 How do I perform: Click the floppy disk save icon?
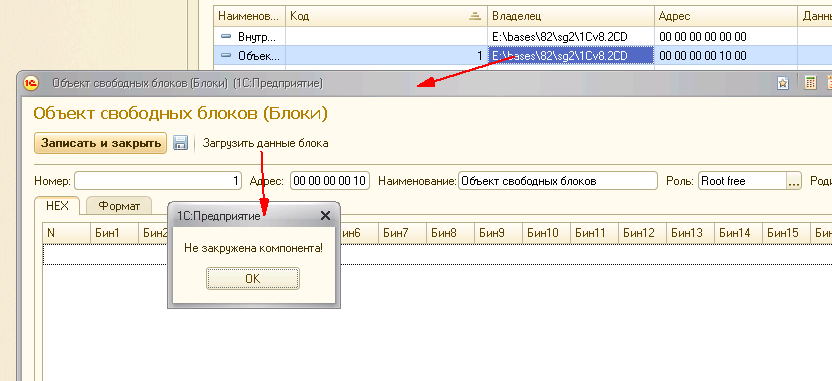click(x=180, y=143)
